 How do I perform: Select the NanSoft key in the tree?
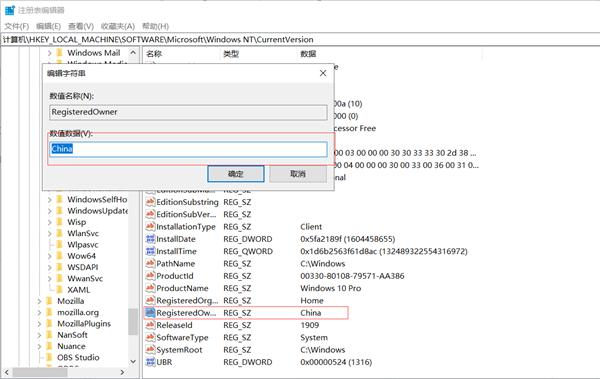72,335
